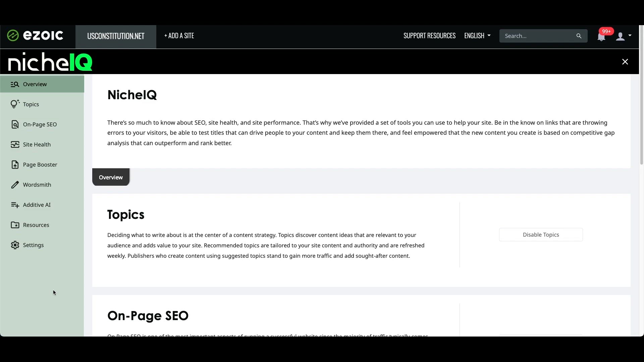Click the Topics lightbulb icon

click(15, 104)
